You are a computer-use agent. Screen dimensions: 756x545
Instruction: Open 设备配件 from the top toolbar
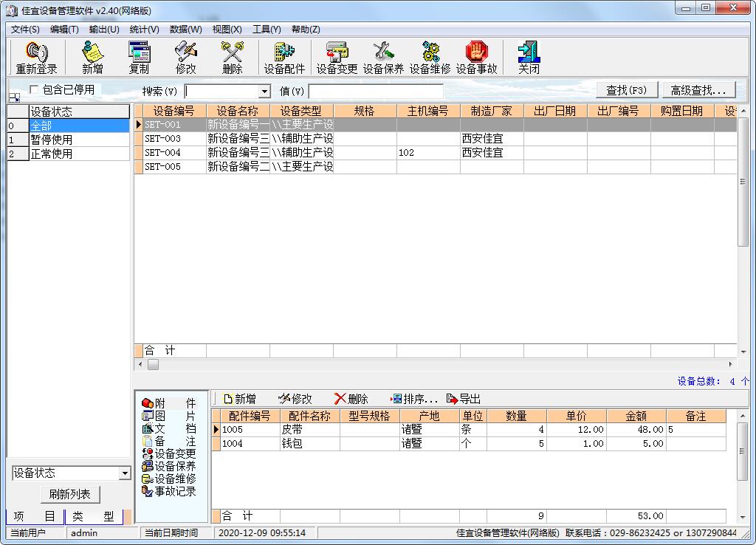point(284,58)
